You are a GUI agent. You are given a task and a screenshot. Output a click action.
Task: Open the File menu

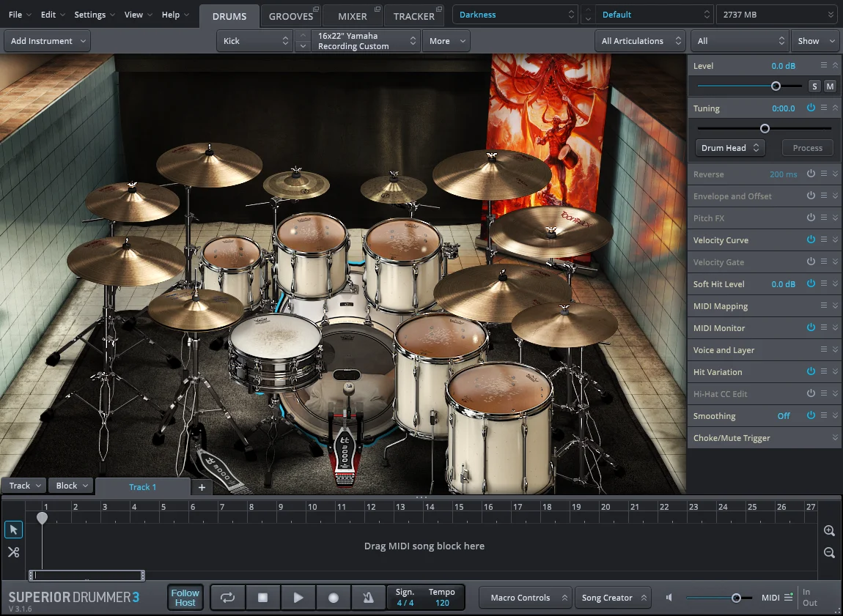pyautogui.click(x=20, y=15)
